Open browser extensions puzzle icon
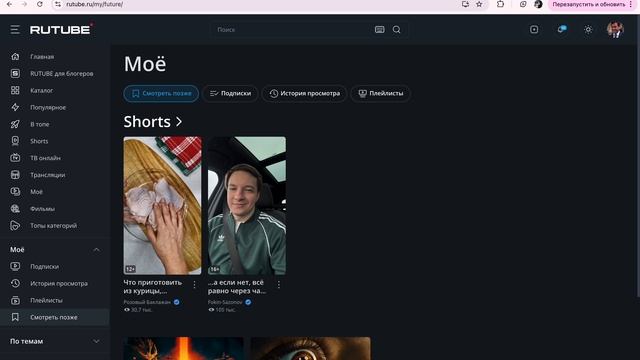Viewport: 640px width, 360px height. click(x=500, y=4)
